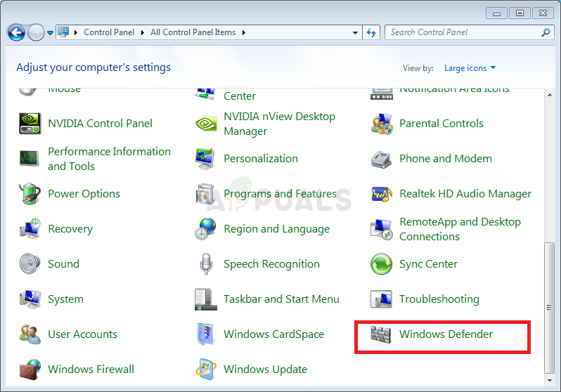Open the NVIDIA Control Panel icon
This screenshot has width=561, height=392.
[x=30, y=124]
